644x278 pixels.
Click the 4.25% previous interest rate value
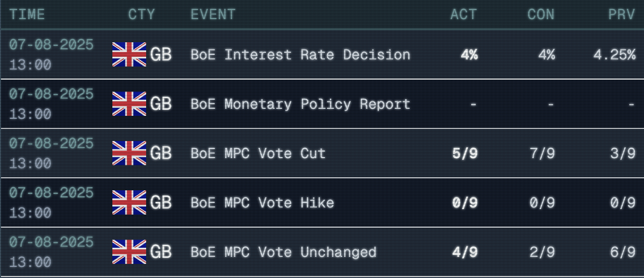[x=614, y=54]
